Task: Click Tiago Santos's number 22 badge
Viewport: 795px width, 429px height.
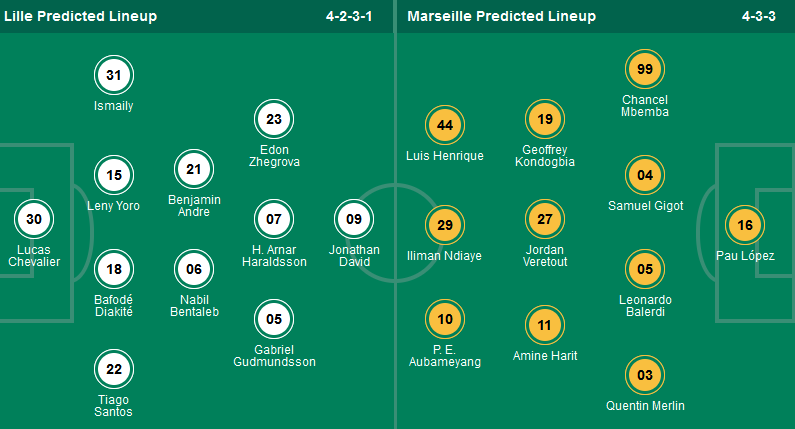Action: click(114, 369)
